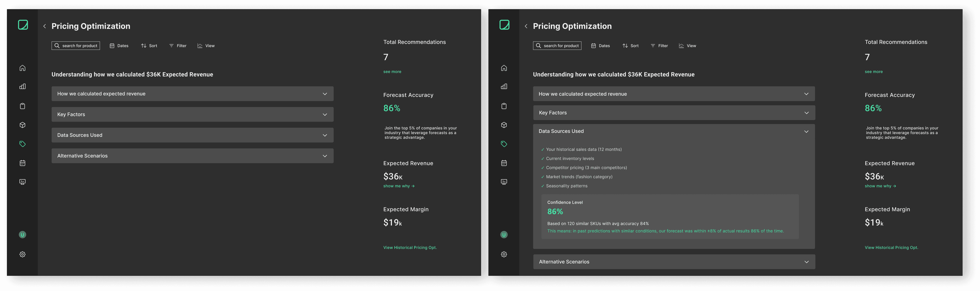The image size is (980, 291).
Task: Open the Filter option in left screen's toolbar
Action: point(178,46)
